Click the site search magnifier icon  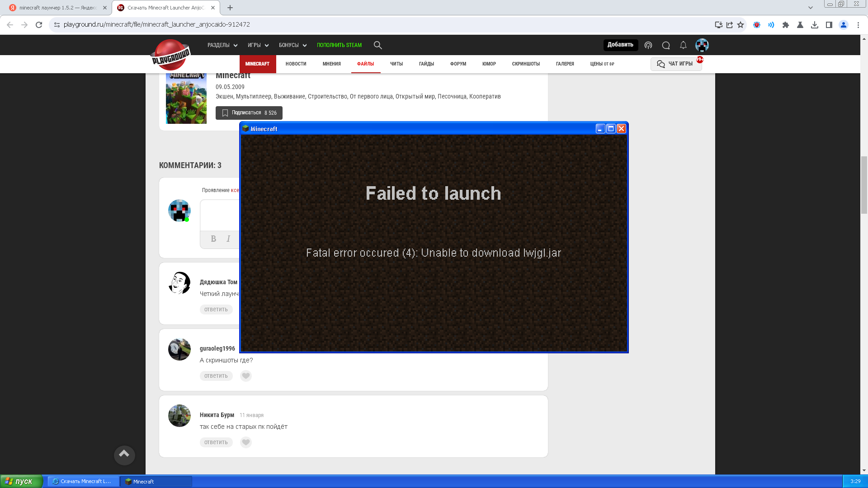tap(378, 45)
